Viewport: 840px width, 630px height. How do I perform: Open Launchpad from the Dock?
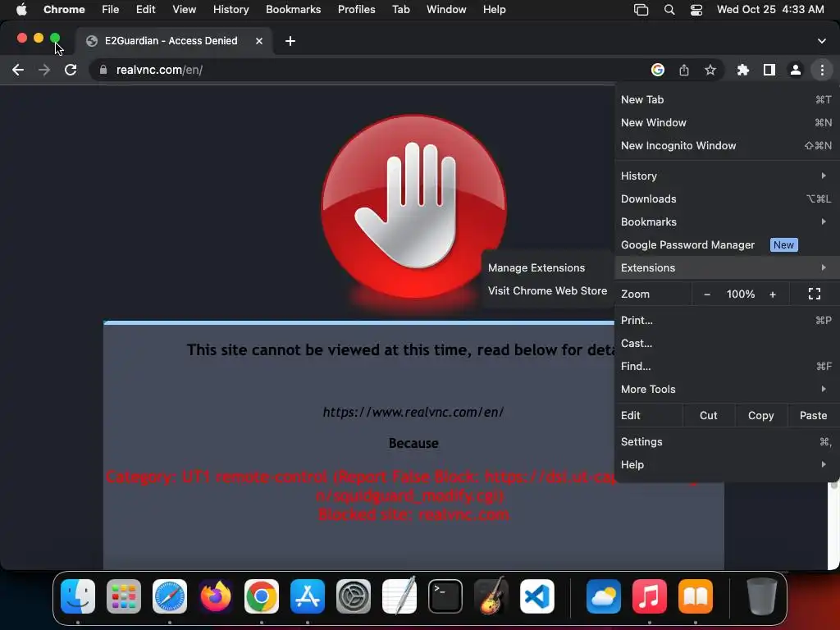pos(124,596)
